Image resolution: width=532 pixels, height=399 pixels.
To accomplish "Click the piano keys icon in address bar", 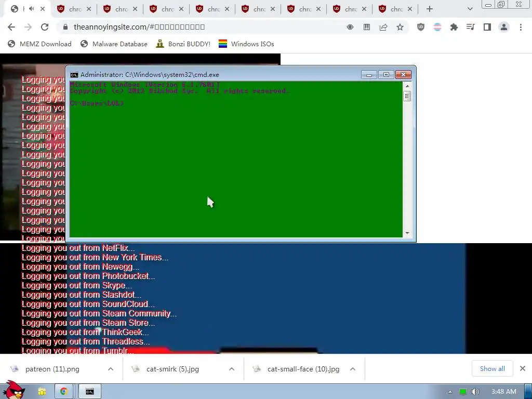I will [x=366, y=27].
